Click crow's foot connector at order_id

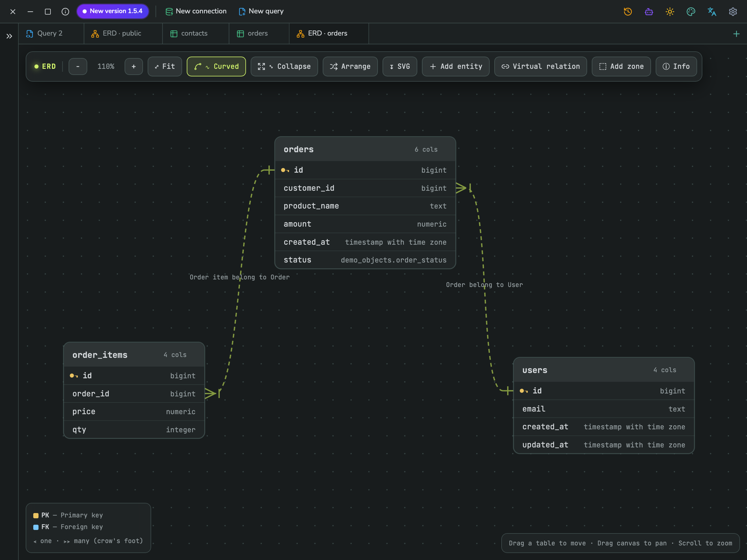point(213,393)
